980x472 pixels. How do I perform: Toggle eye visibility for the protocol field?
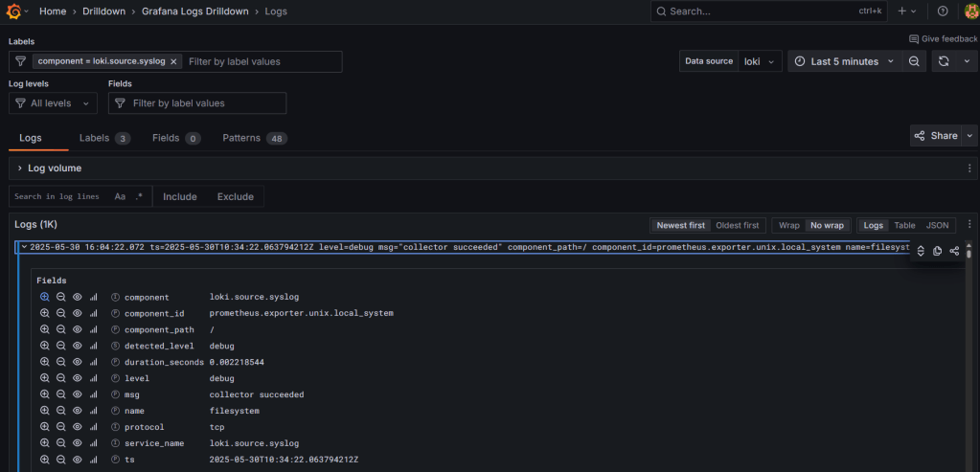[x=77, y=427]
